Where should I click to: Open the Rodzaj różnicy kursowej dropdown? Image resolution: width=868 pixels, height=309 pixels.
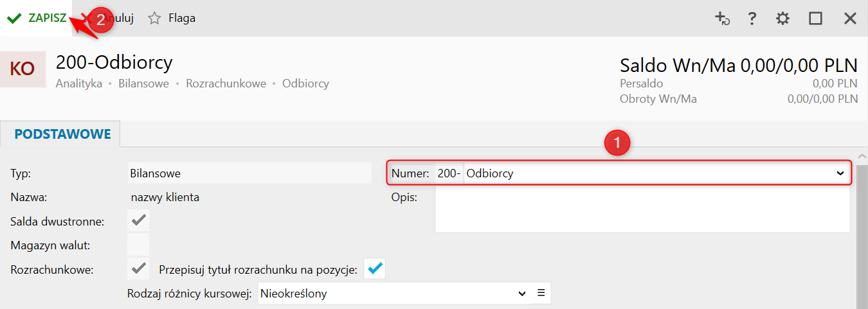[522, 294]
